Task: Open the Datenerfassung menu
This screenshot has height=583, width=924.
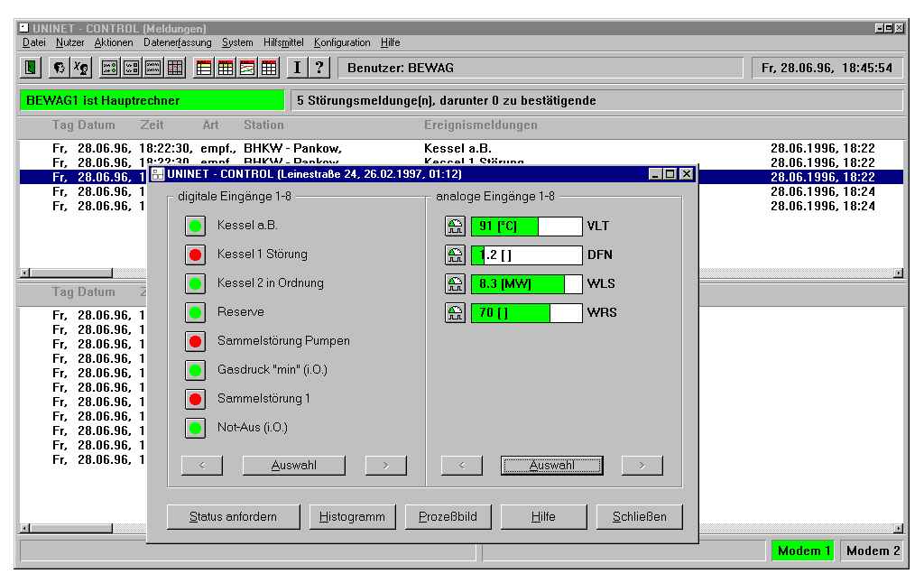Action: [178, 42]
